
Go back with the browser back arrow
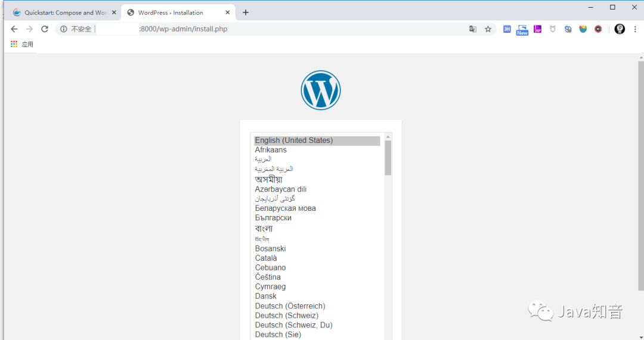click(14, 29)
